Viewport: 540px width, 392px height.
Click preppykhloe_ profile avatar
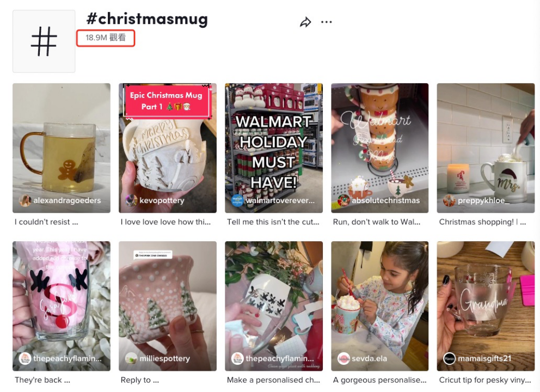click(449, 200)
